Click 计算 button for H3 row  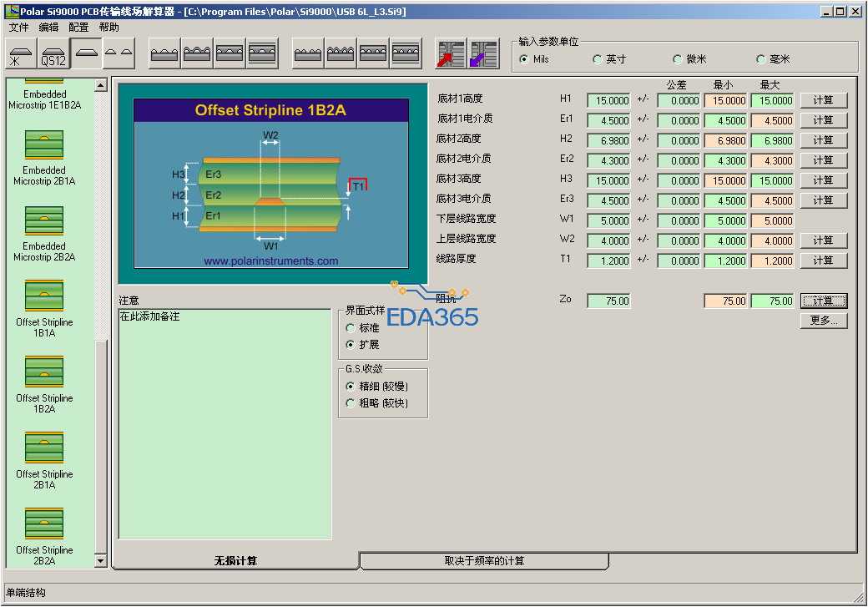tap(823, 180)
